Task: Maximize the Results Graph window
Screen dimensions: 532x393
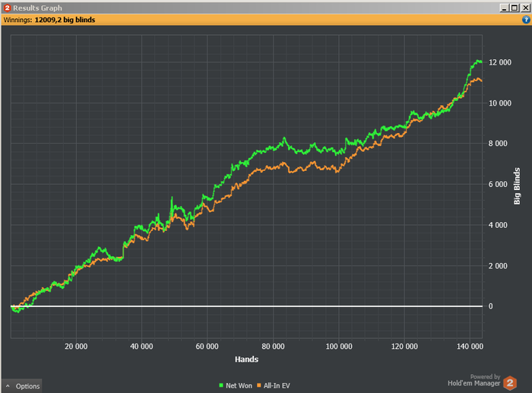Action: [x=515, y=8]
